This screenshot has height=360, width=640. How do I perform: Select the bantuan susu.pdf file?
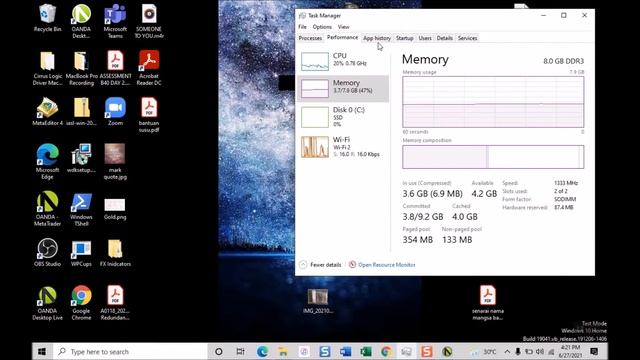coord(149,115)
